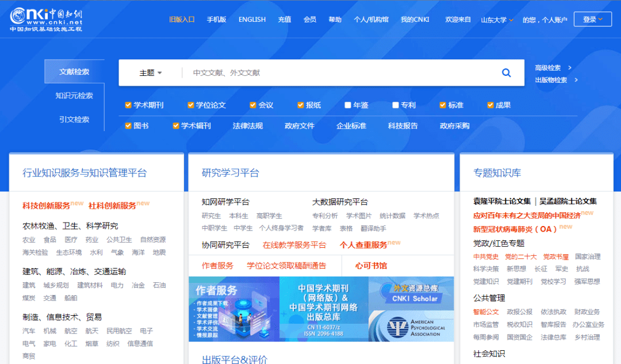621x364 pixels.
Task: Toggle the 标准 checkbox
Action: [x=443, y=105]
